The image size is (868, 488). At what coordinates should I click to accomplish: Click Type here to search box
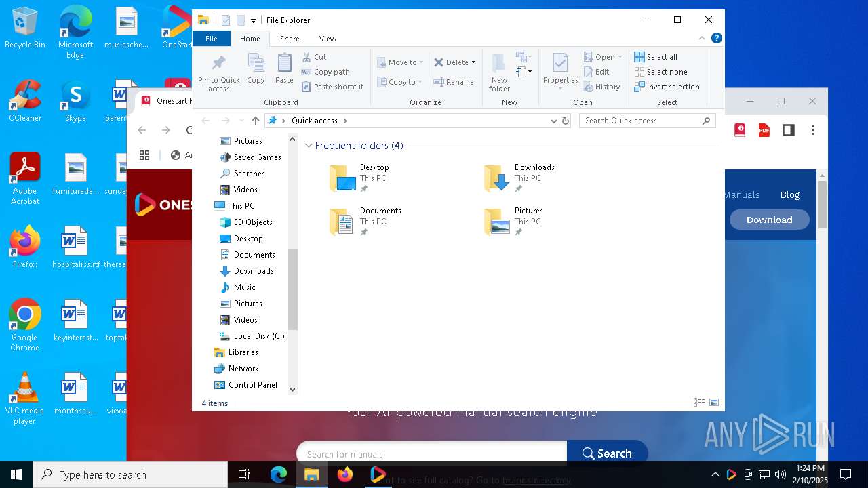[130, 474]
